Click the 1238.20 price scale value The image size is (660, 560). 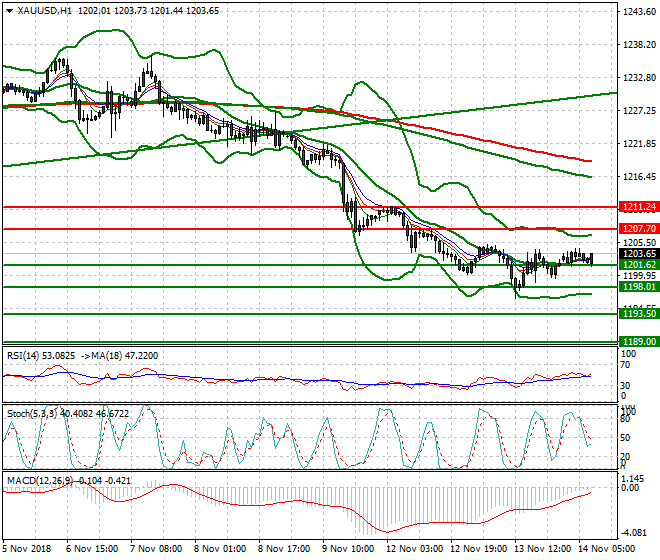point(639,45)
